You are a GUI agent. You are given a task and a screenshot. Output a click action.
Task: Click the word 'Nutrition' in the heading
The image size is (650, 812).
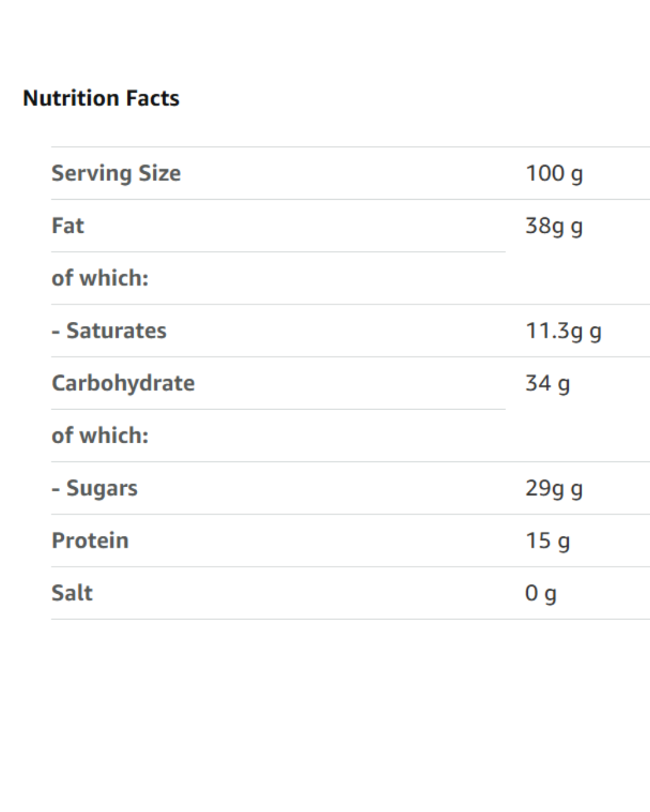(71, 98)
